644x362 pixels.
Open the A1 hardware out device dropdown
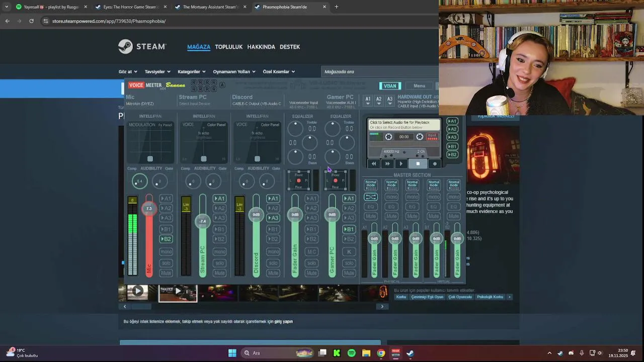coord(368,100)
